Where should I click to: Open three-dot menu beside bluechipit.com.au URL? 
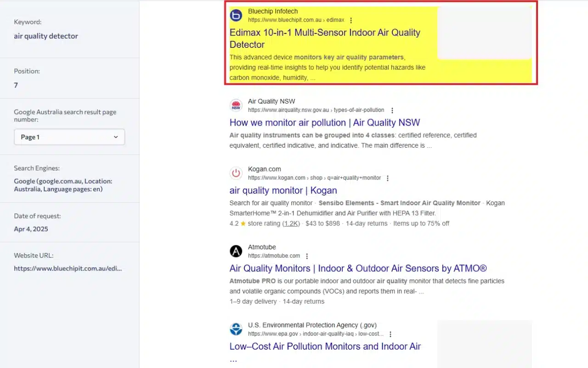pos(351,20)
